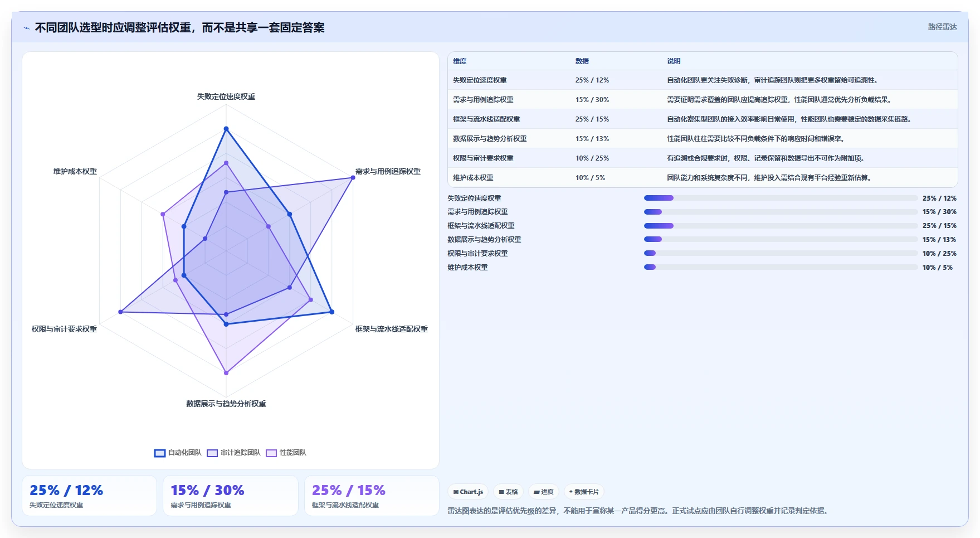The image size is (980, 538).
Task: Click the 框架与流水线适配权重 progress bar
Action: click(x=781, y=226)
